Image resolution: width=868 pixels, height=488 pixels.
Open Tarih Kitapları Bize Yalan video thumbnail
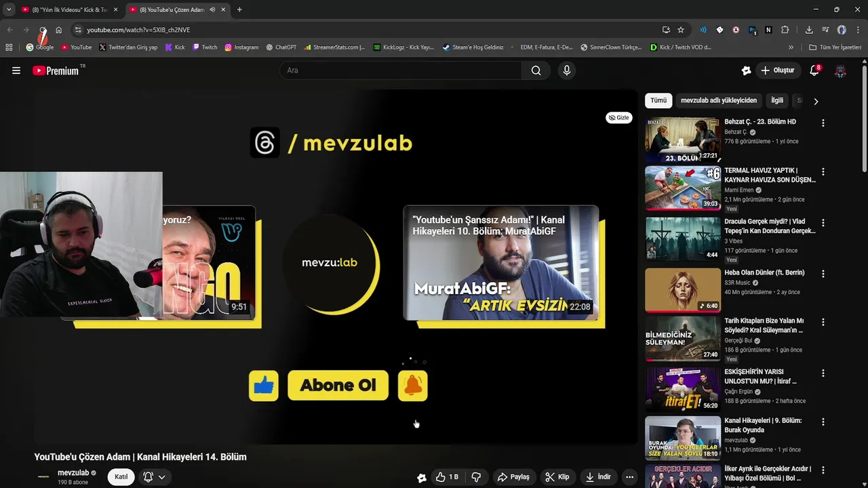tap(683, 338)
